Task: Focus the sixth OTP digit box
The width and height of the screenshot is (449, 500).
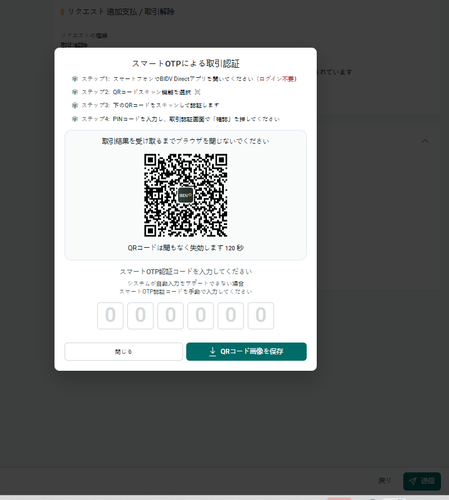Action: coord(261,315)
